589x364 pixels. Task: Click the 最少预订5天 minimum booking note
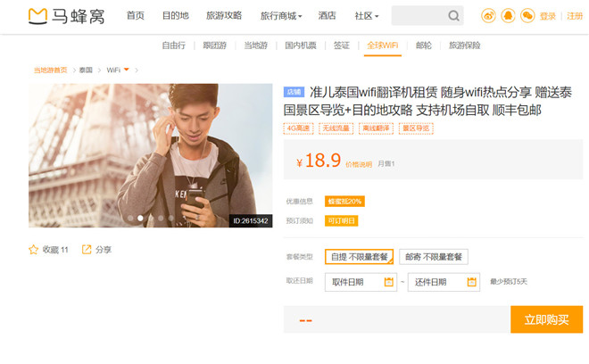[509, 281]
